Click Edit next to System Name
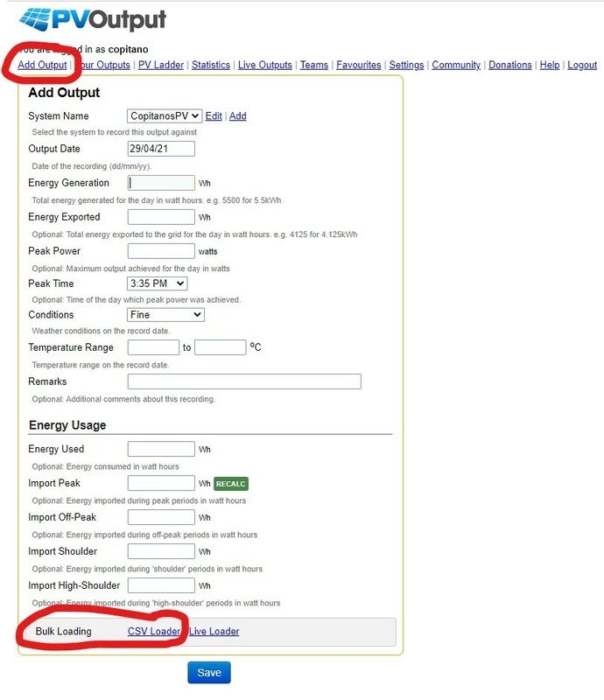 coord(214,116)
